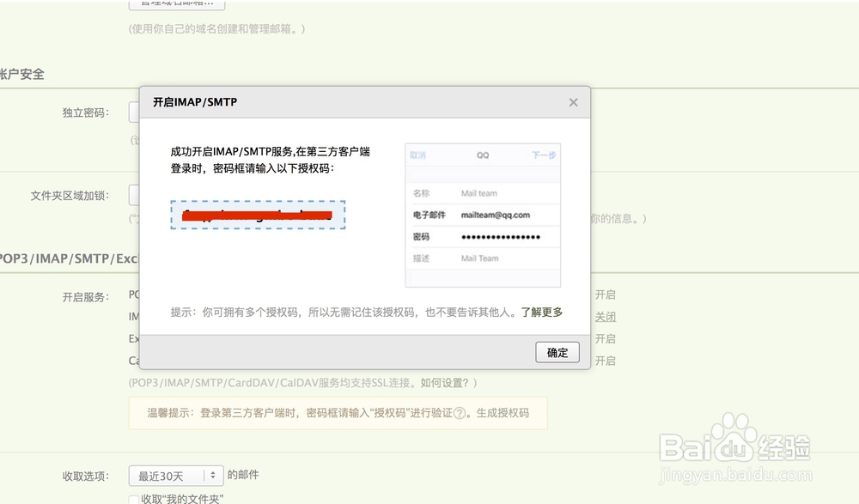
Task: Click the 独立密码 label
Action: click(x=85, y=112)
